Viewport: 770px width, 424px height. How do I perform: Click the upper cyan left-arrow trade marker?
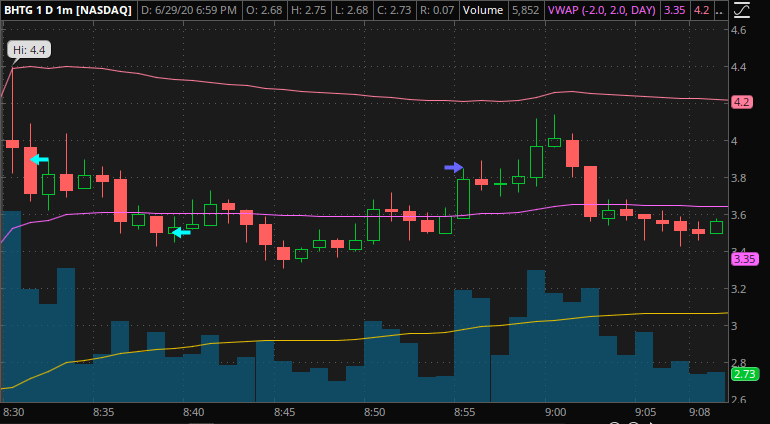click(x=39, y=159)
